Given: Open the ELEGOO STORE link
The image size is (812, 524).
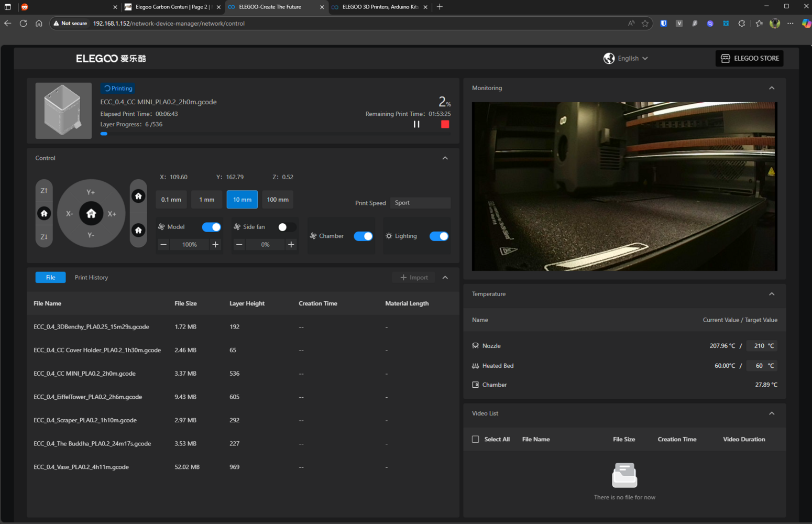Looking at the screenshot, I should [x=750, y=58].
